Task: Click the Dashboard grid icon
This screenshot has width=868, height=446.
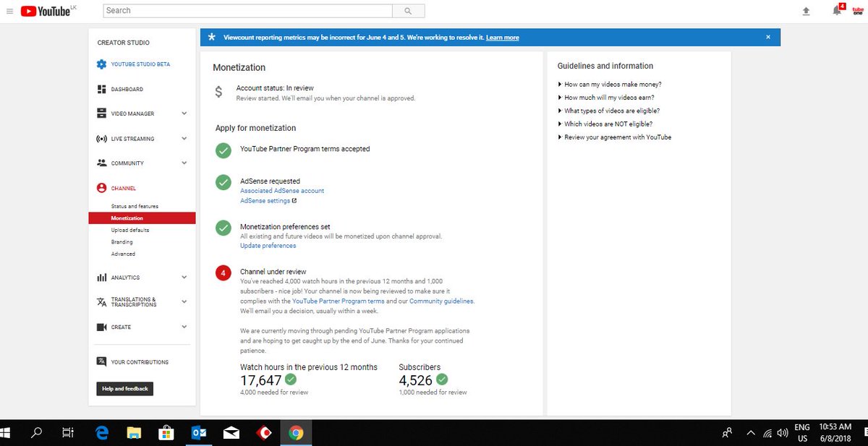Action: (101, 89)
